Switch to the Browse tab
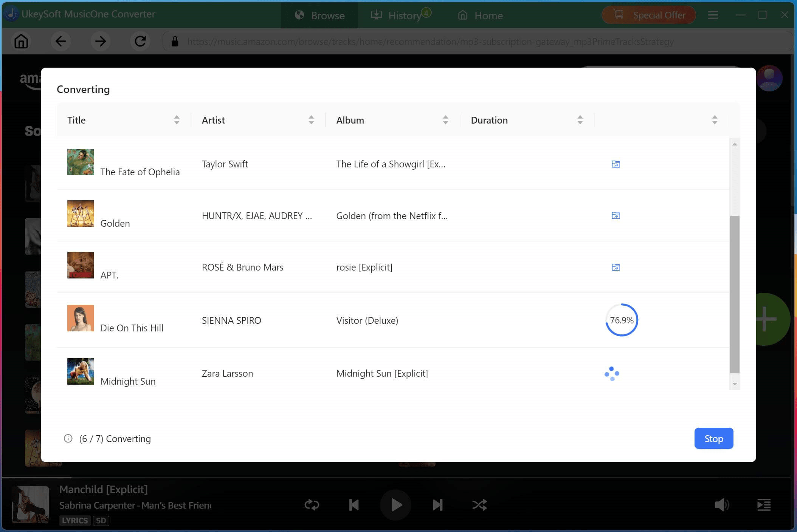 (319, 15)
